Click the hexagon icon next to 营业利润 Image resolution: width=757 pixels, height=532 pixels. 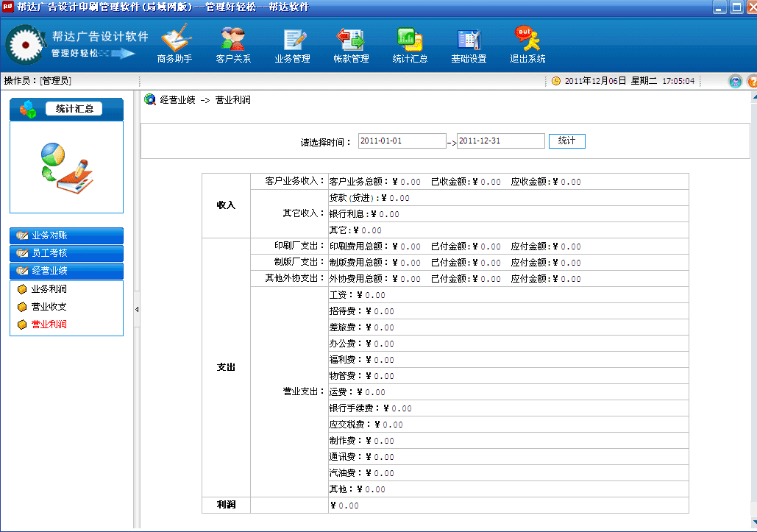(22, 324)
